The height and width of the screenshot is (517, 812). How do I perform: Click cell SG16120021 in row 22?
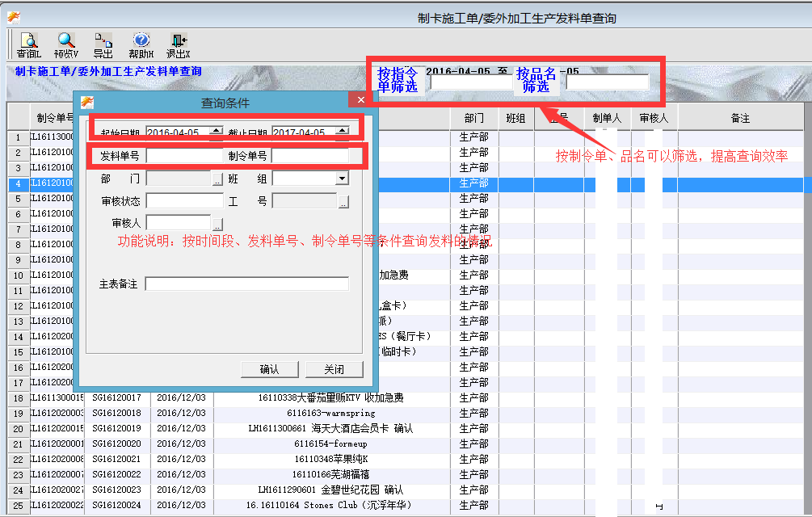click(117, 459)
